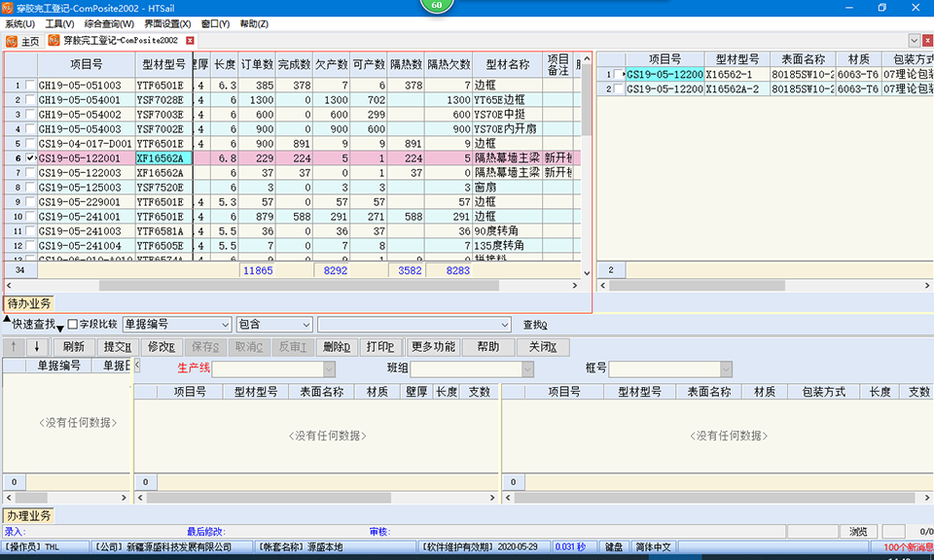Click the top grid vertical scrollbar down arrow
Viewport: 934px width, 560px height.
coord(587,274)
